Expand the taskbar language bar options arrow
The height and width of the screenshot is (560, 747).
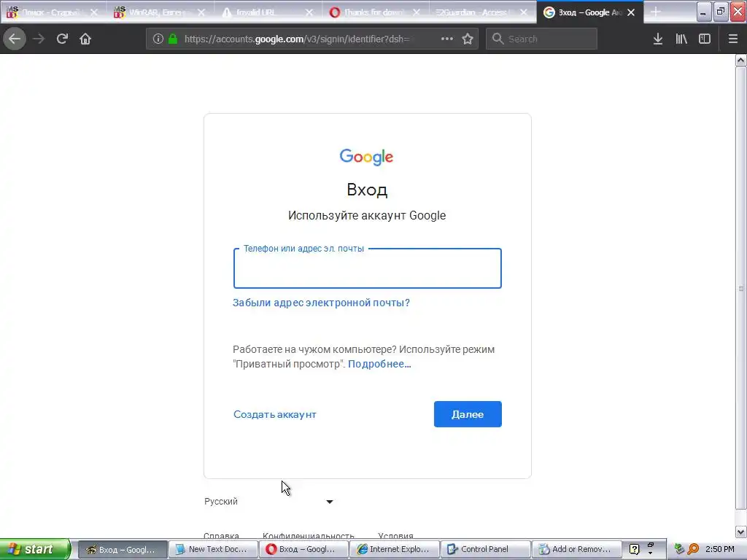pyautogui.click(x=650, y=553)
